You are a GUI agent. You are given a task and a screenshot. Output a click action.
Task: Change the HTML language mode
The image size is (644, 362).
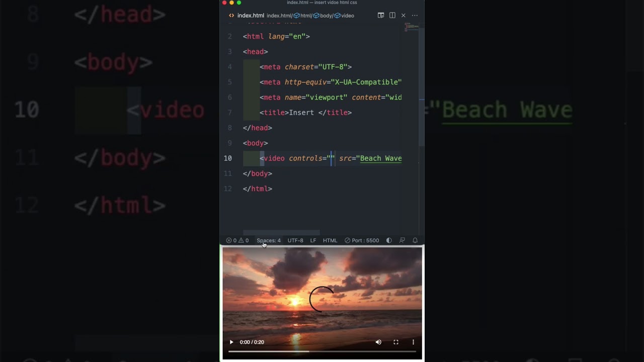330,240
